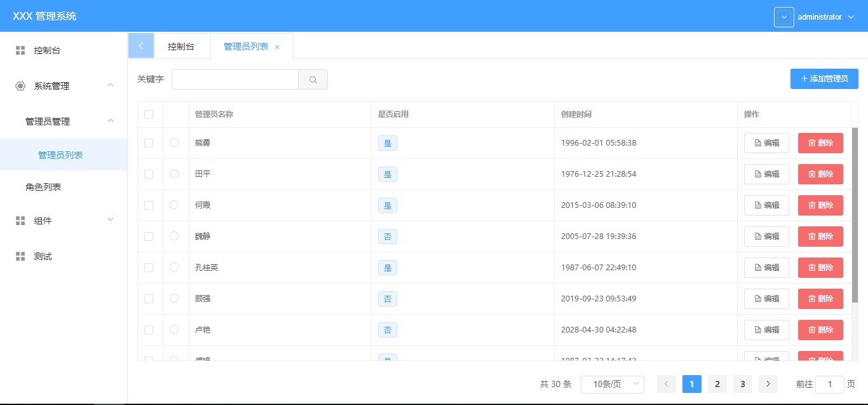Delete the 孔桂英 row
This screenshot has width=868, height=405.
pyautogui.click(x=820, y=268)
